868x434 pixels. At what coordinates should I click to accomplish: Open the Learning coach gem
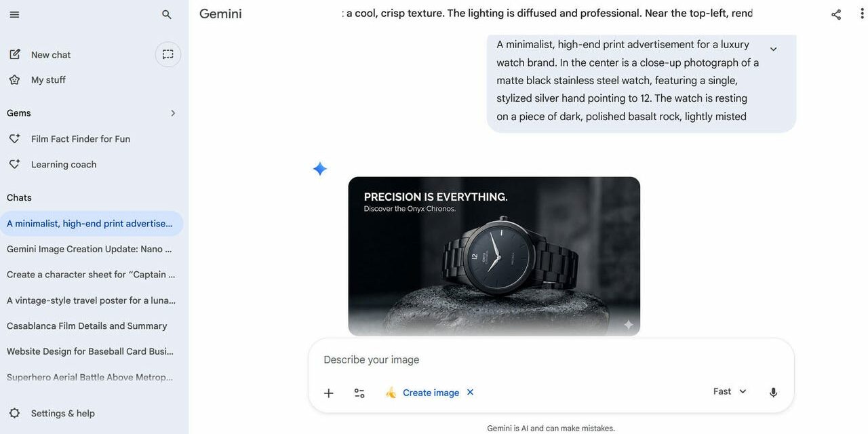[x=64, y=165]
